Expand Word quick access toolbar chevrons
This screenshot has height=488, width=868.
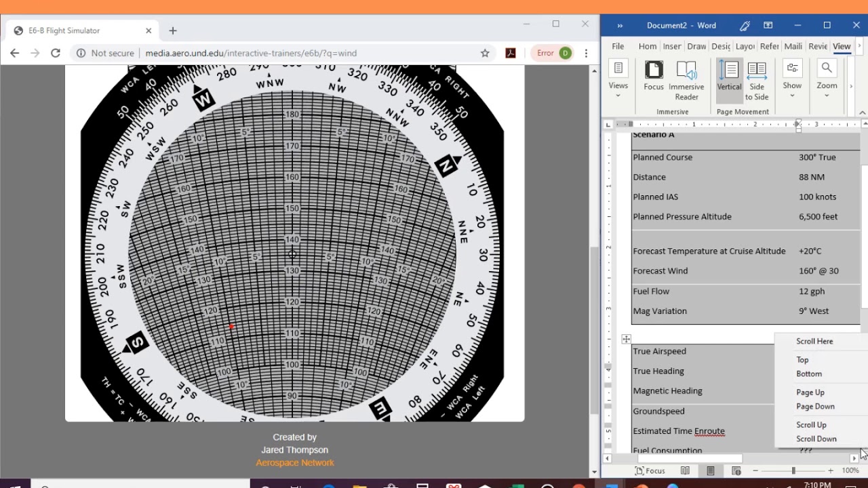pyautogui.click(x=620, y=26)
